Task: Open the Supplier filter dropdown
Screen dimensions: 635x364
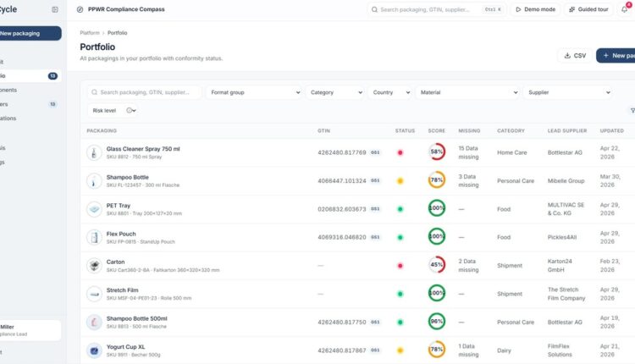Action: coord(569,92)
